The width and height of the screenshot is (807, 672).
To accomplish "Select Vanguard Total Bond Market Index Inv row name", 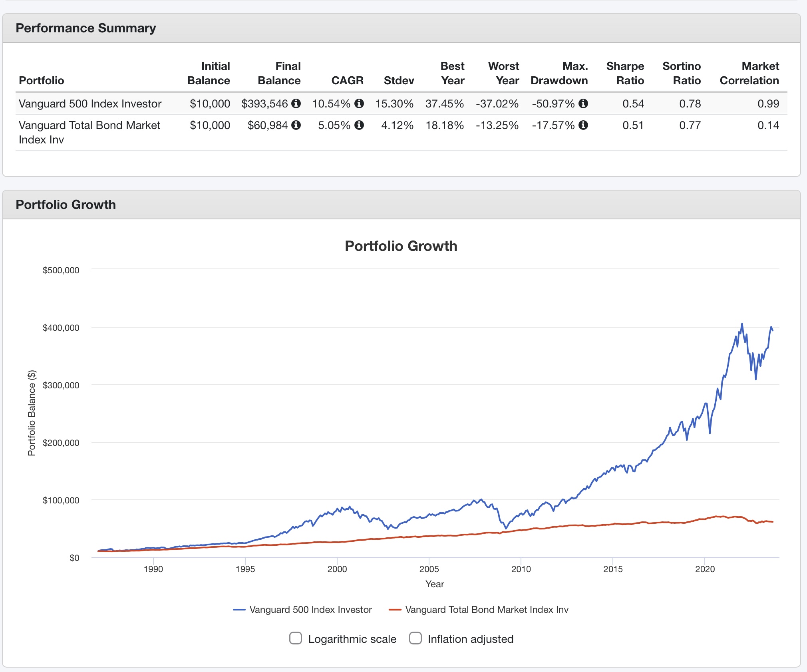I will coord(89,132).
